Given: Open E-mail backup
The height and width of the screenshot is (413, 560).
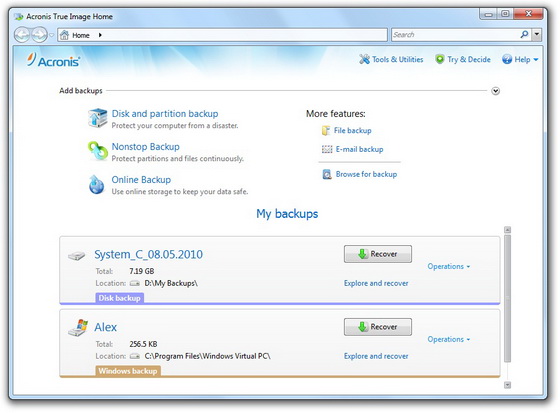Looking at the screenshot, I should tap(359, 149).
